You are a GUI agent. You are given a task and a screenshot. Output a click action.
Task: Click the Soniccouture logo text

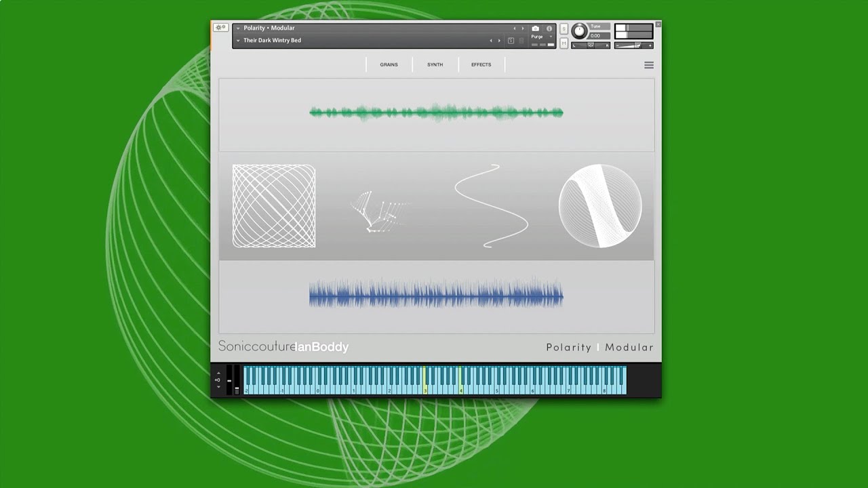tap(257, 346)
